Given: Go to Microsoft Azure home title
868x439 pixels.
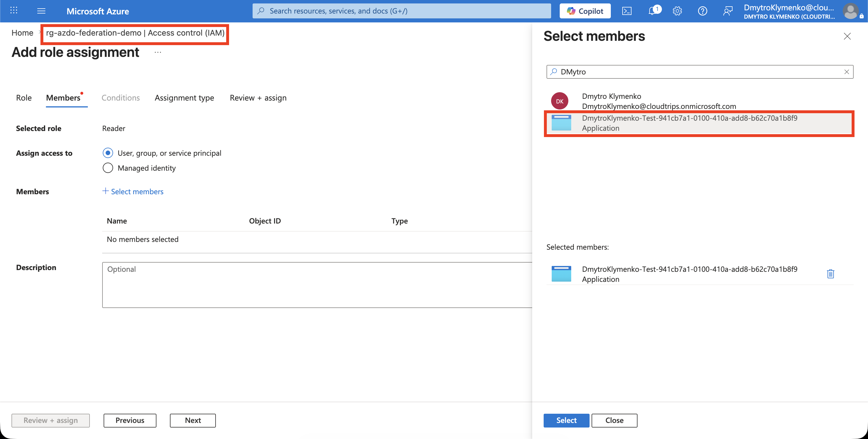Looking at the screenshot, I should point(98,11).
